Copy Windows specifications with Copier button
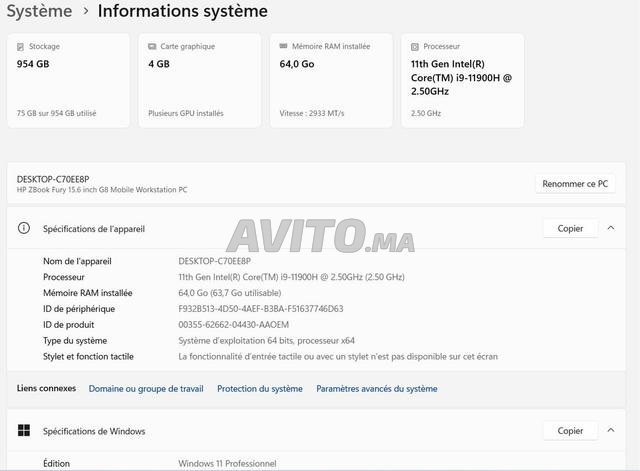This screenshot has width=640, height=471. pos(570,431)
